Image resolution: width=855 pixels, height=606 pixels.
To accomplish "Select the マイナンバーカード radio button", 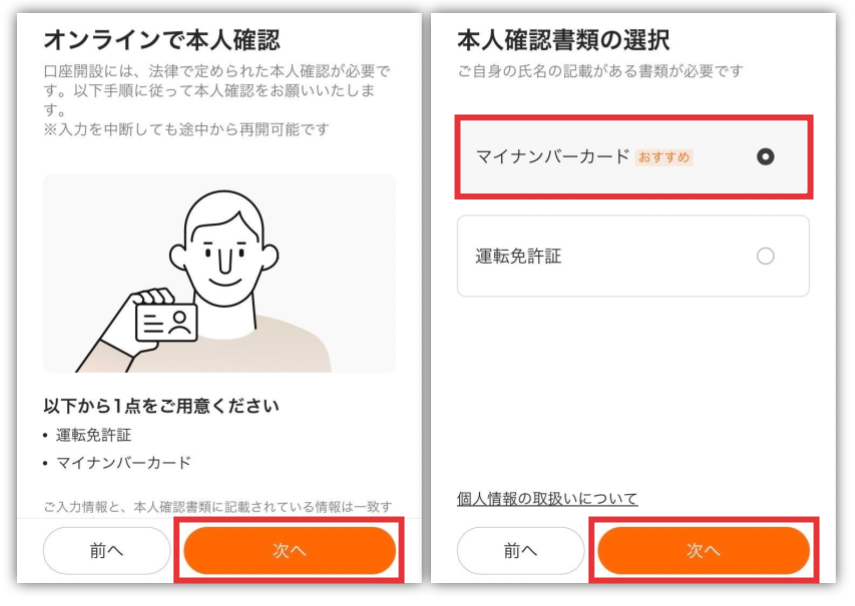I will coord(765,157).
